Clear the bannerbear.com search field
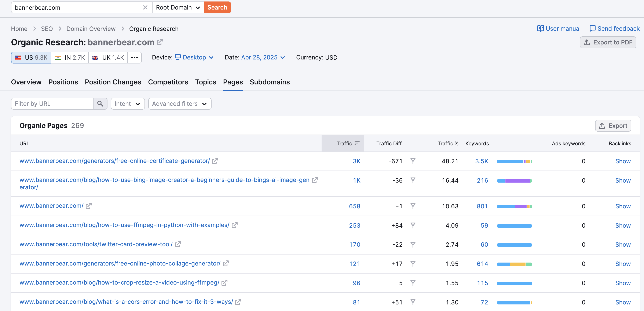The image size is (644, 311). (x=145, y=7)
